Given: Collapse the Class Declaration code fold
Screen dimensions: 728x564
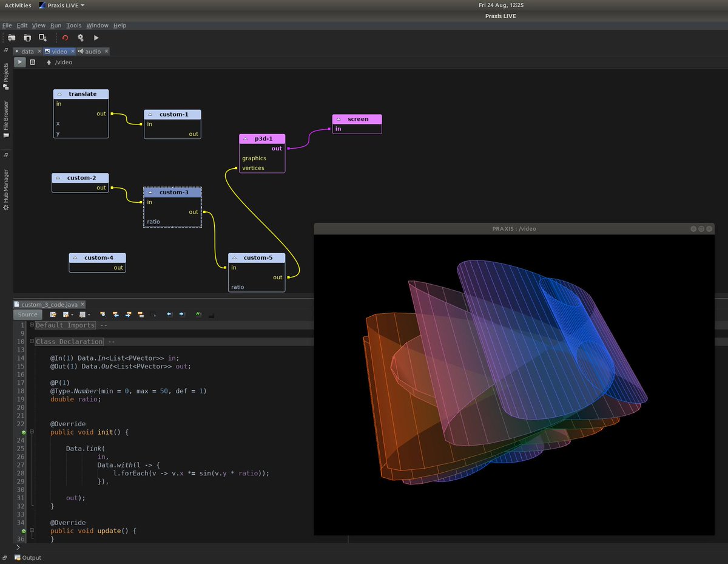Looking at the screenshot, I should tap(30, 341).
